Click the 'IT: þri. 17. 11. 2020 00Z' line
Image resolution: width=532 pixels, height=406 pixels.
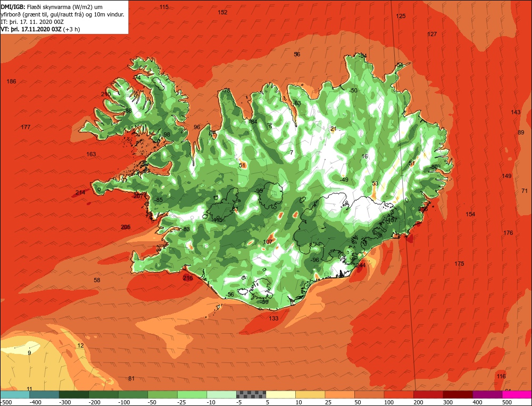(32, 22)
